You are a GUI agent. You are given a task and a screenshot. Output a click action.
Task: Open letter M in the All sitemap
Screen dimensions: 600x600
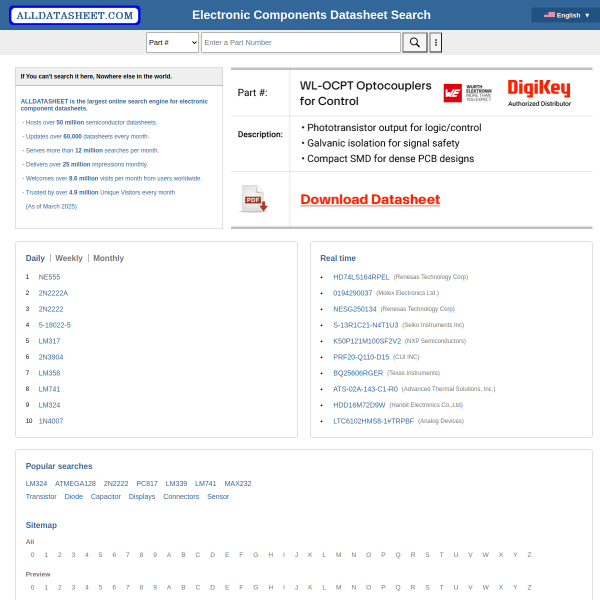point(338,555)
